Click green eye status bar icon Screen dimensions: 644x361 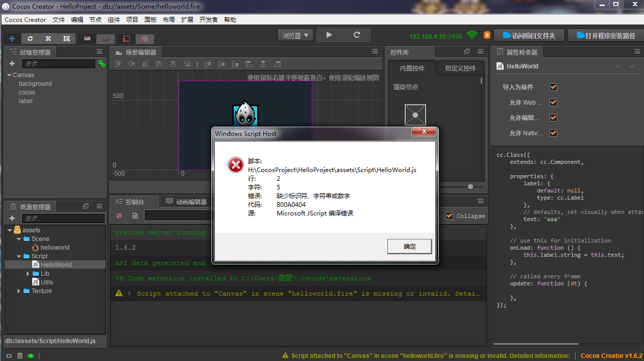click(31, 356)
